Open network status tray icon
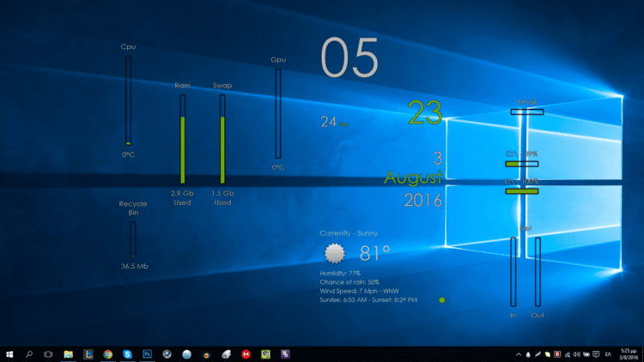The image size is (644, 362). tap(568, 354)
